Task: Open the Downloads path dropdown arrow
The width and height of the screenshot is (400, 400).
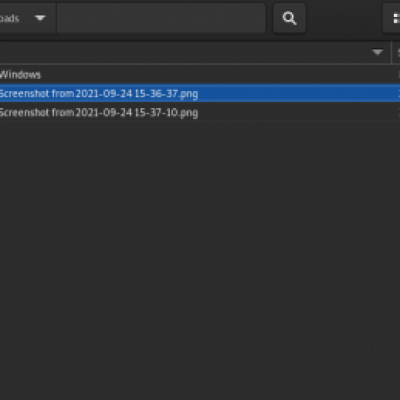Action: (40, 18)
